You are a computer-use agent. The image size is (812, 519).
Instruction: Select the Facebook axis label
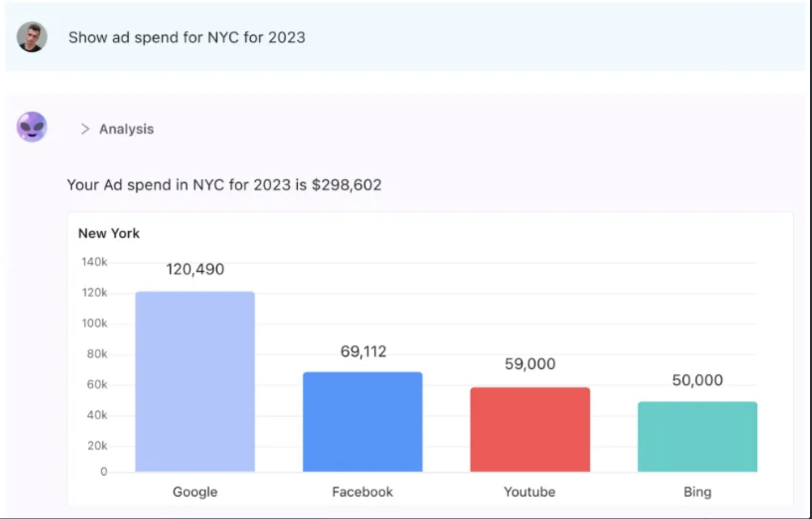(362, 491)
